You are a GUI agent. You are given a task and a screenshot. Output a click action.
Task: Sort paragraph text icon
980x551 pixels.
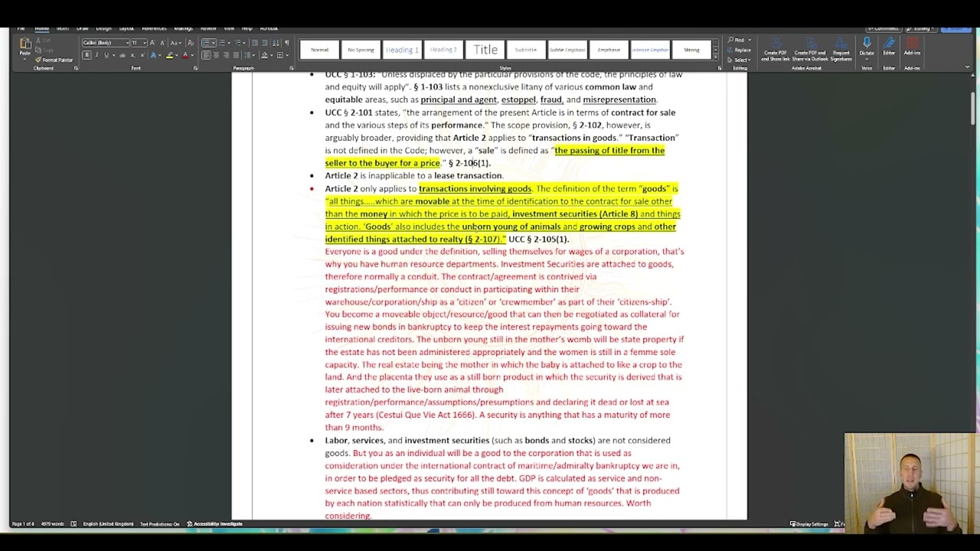(x=276, y=43)
